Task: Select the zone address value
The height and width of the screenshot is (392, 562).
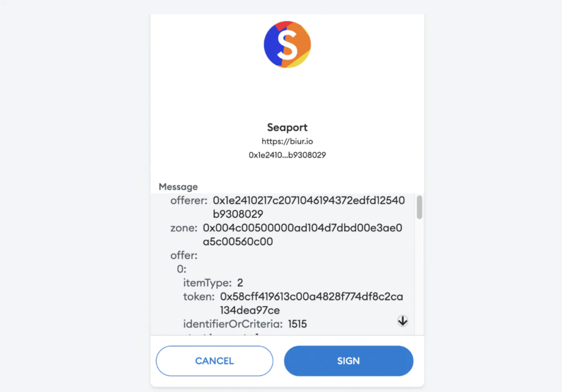Action: pos(302,234)
